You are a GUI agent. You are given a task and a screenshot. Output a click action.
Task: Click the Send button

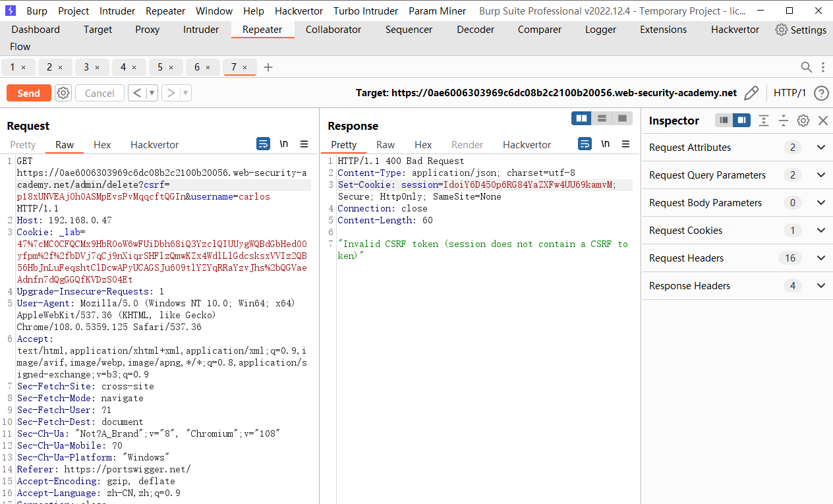pyautogui.click(x=28, y=93)
